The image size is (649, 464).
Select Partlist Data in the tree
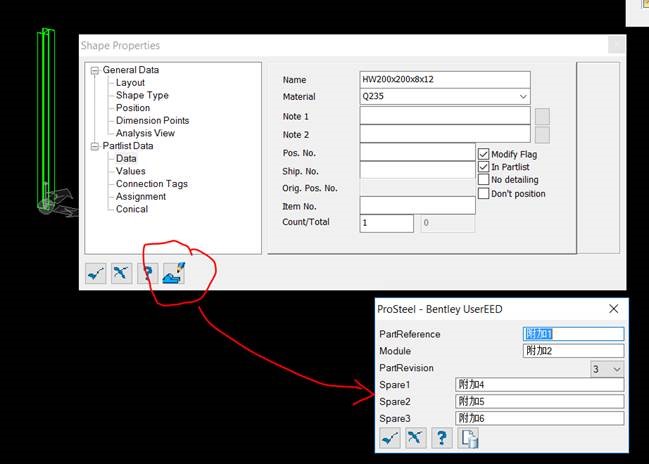coord(127,146)
